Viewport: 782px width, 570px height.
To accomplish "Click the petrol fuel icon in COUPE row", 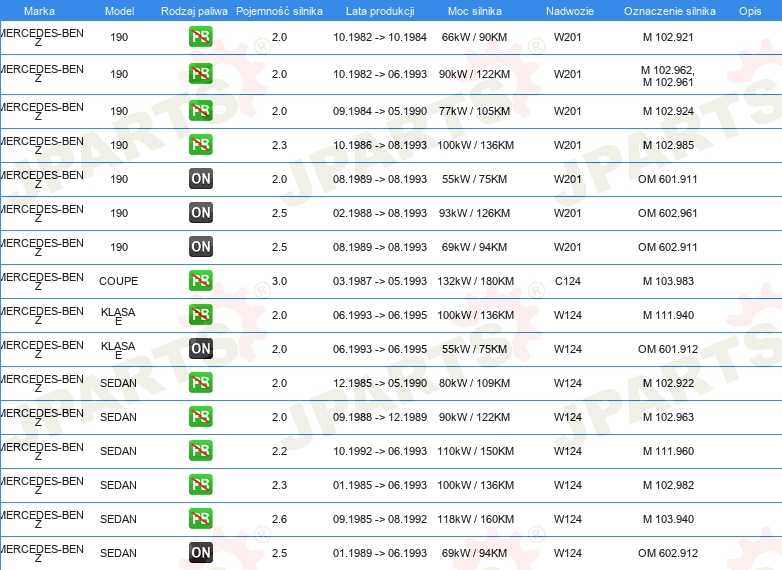I will (x=201, y=281).
